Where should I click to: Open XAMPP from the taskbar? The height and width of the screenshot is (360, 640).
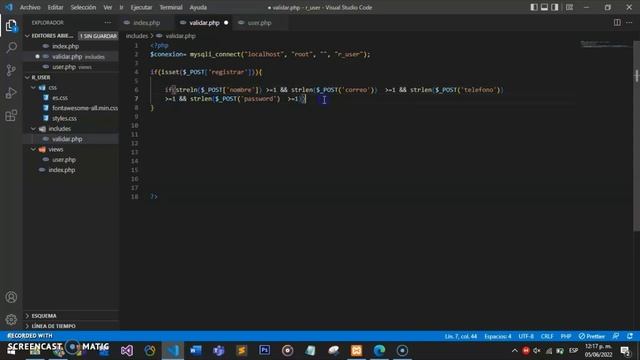click(x=356, y=350)
